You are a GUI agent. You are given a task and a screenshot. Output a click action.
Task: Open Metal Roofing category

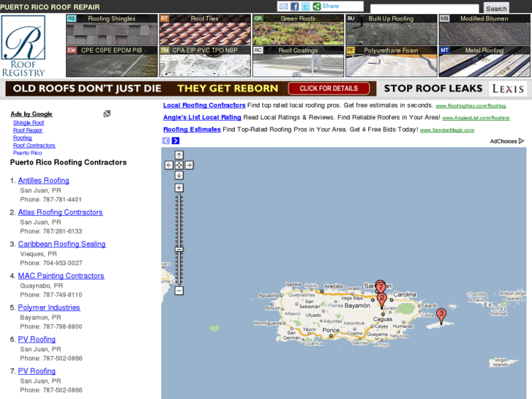pos(484,61)
